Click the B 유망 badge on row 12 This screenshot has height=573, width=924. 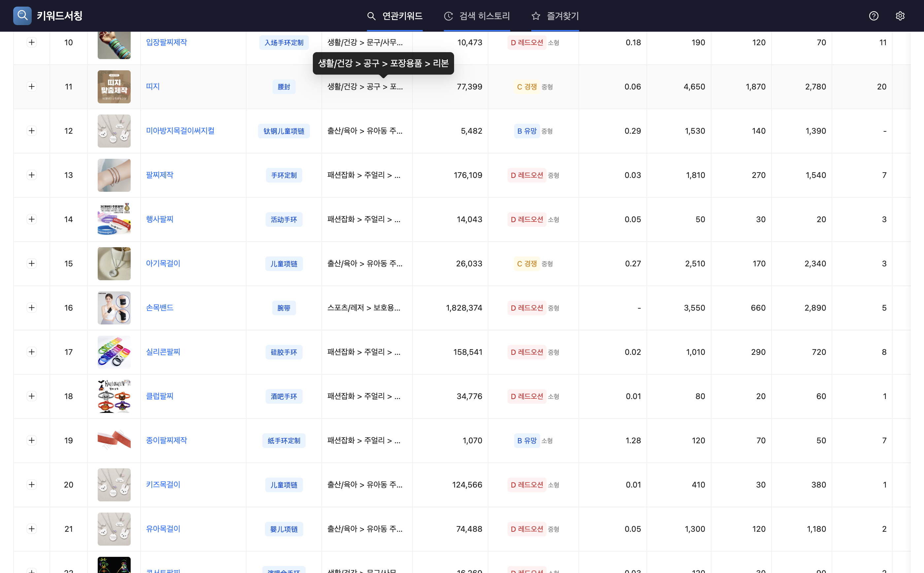click(527, 131)
